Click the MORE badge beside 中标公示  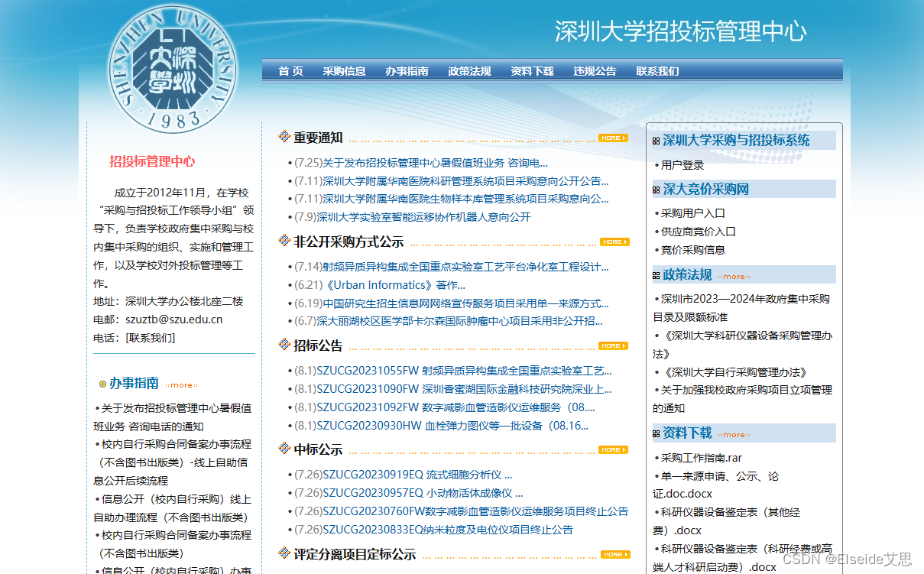coord(613,450)
